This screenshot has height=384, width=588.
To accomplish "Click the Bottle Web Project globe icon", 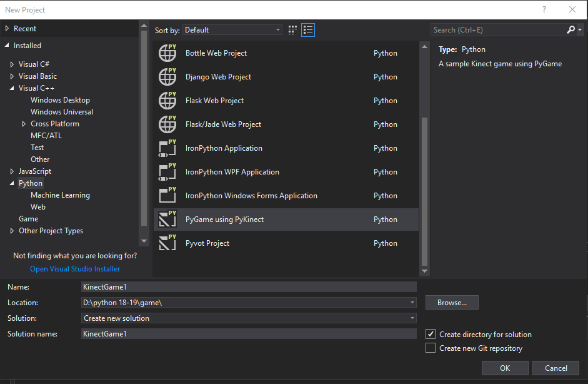I will (x=167, y=53).
